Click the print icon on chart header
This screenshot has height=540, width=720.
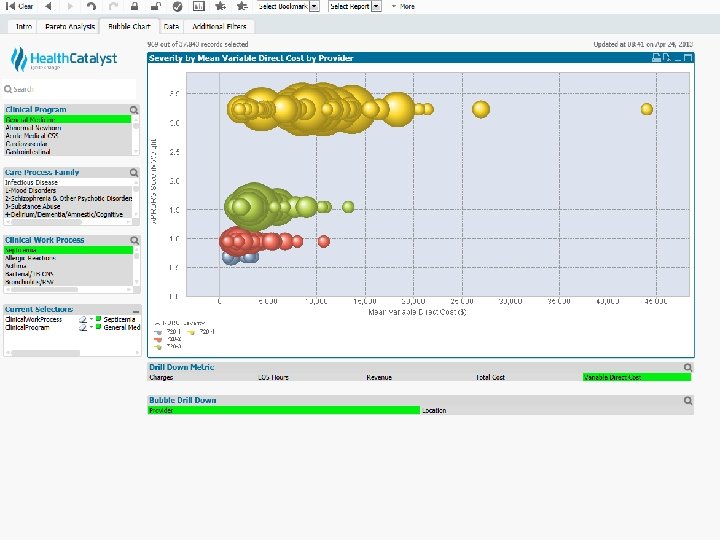(656, 58)
